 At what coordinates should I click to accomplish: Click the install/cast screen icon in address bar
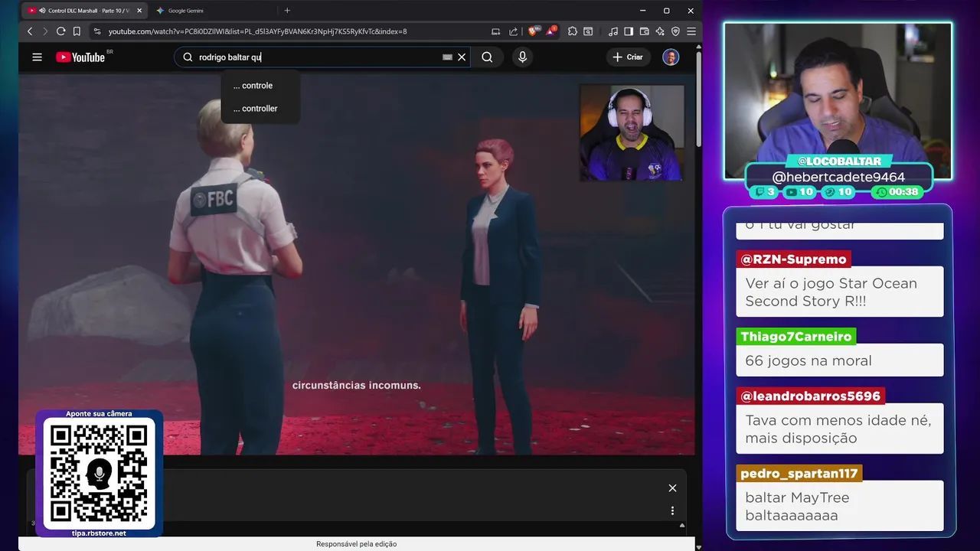point(495,31)
